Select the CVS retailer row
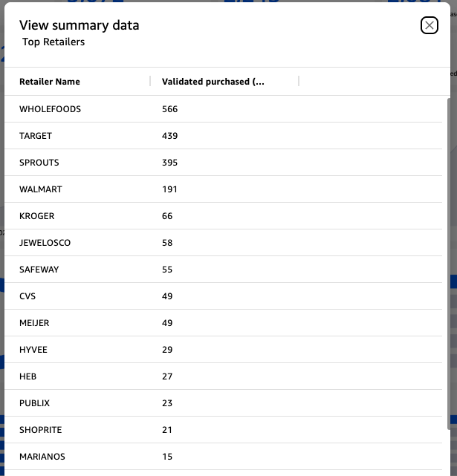 pos(223,296)
